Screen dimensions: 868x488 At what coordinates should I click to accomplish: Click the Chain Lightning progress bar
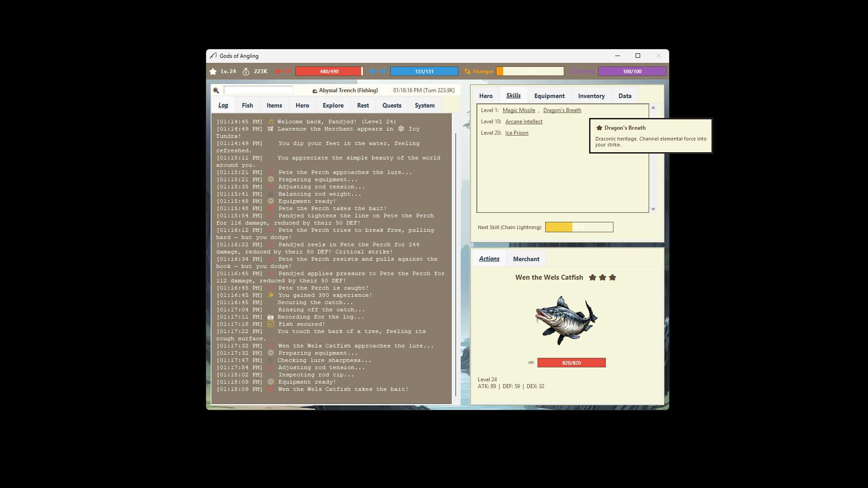click(579, 227)
